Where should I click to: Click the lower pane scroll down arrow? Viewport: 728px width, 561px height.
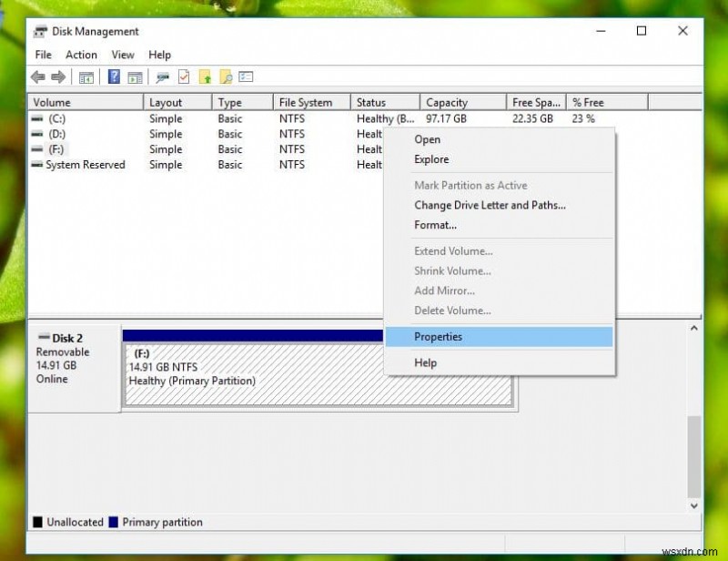693,504
